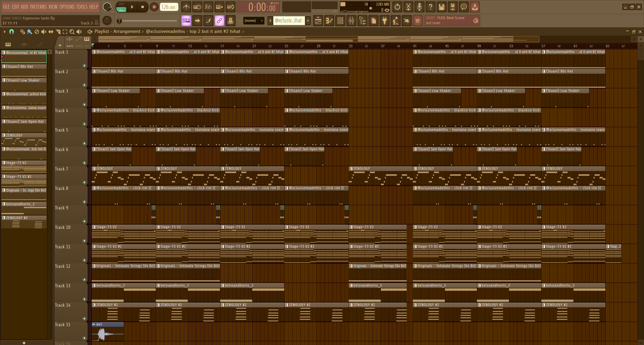Click the render audio file icon
The image size is (644, 345).
(453, 7)
